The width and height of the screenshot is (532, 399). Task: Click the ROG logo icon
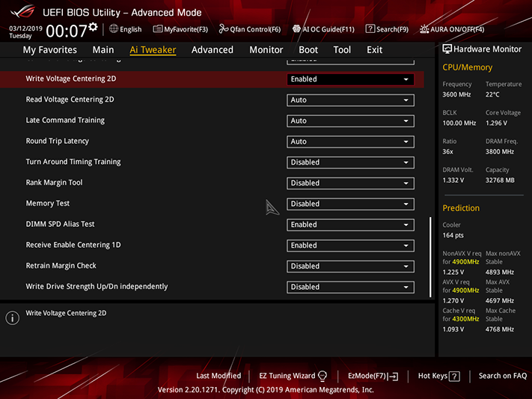point(22,11)
